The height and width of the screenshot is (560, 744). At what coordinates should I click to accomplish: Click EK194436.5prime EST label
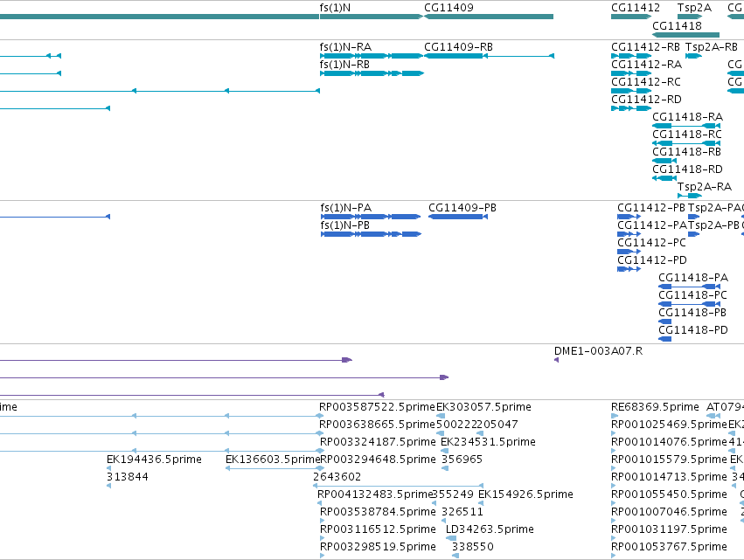click(x=154, y=460)
